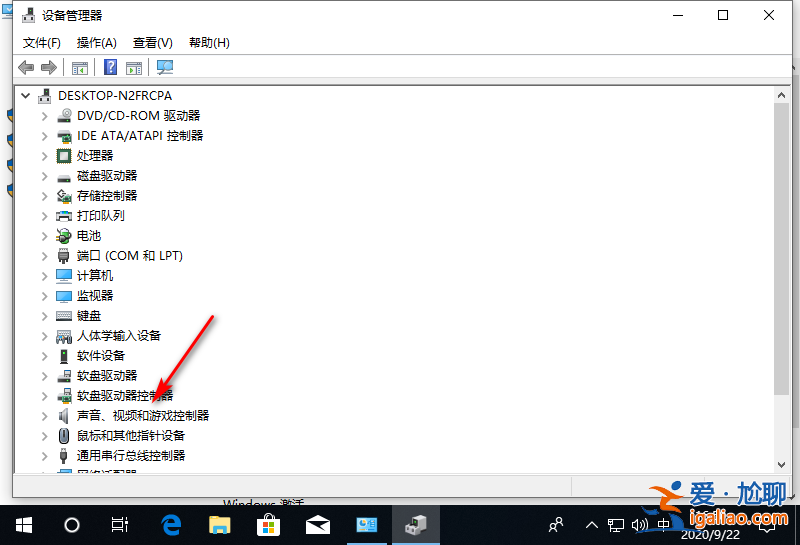The height and width of the screenshot is (545, 800).
Task: Select the DESKTOP-N2FRCPA computer icon
Action: click(45, 96)
